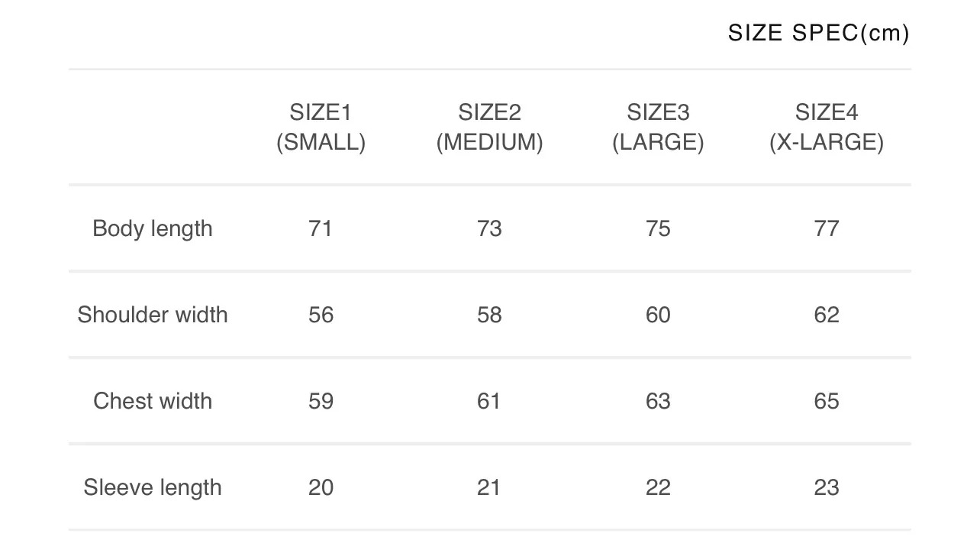Select the SIZE1 (SMALL) column header
980x553 pixels.
(x=321, y=128)
